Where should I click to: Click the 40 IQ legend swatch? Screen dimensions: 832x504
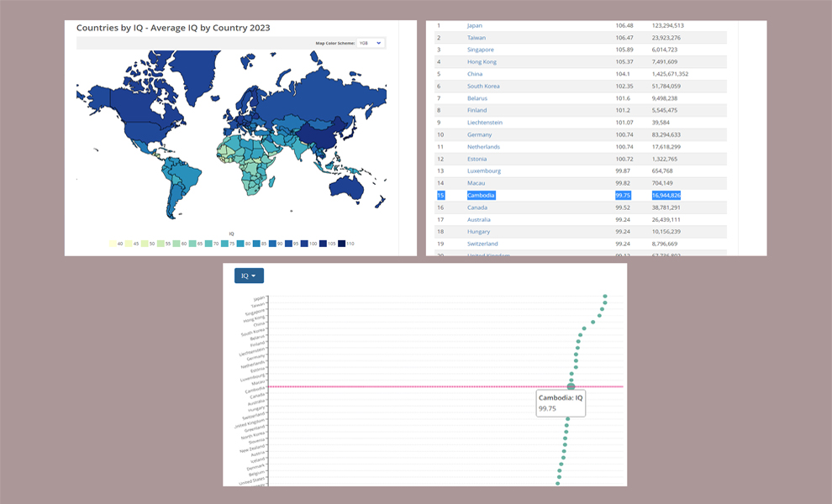113,244
